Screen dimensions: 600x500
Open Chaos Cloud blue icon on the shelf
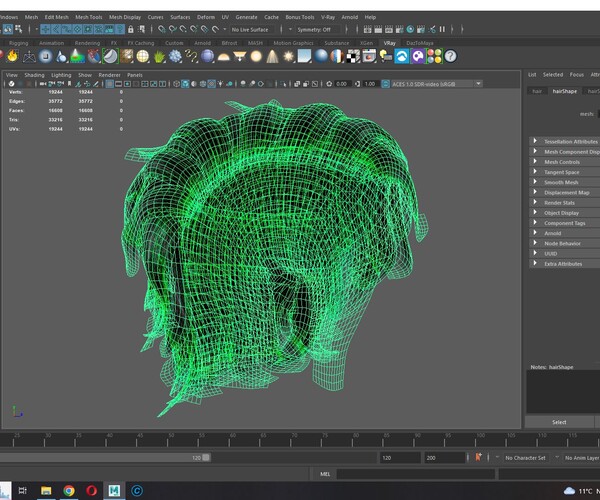coord(402,56)
